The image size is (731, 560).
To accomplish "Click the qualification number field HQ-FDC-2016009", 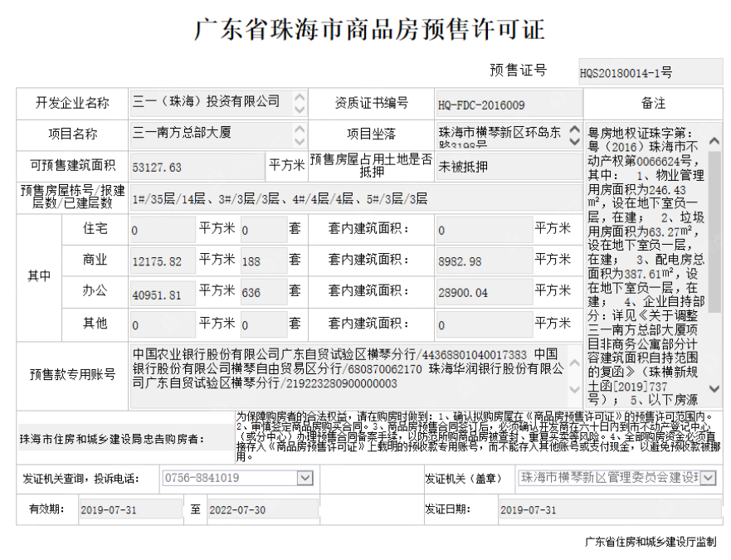I will coord(509,104).
